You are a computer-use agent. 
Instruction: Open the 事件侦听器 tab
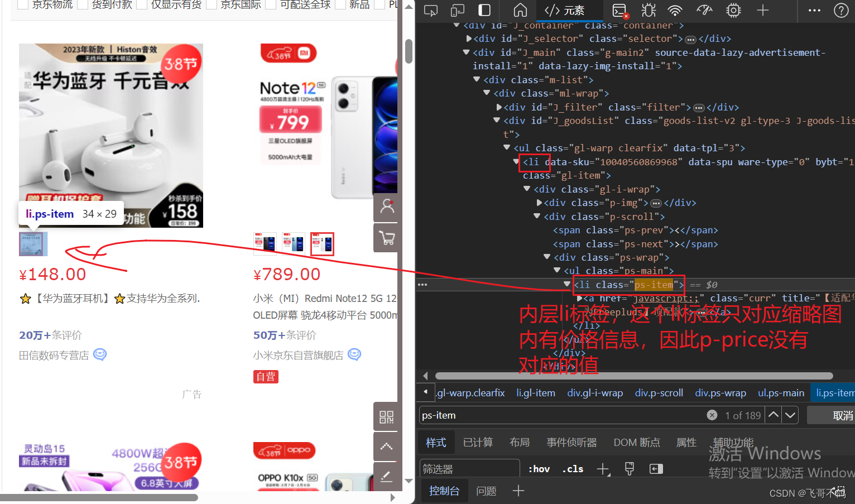pyautogui.click(x=571, y=443)
